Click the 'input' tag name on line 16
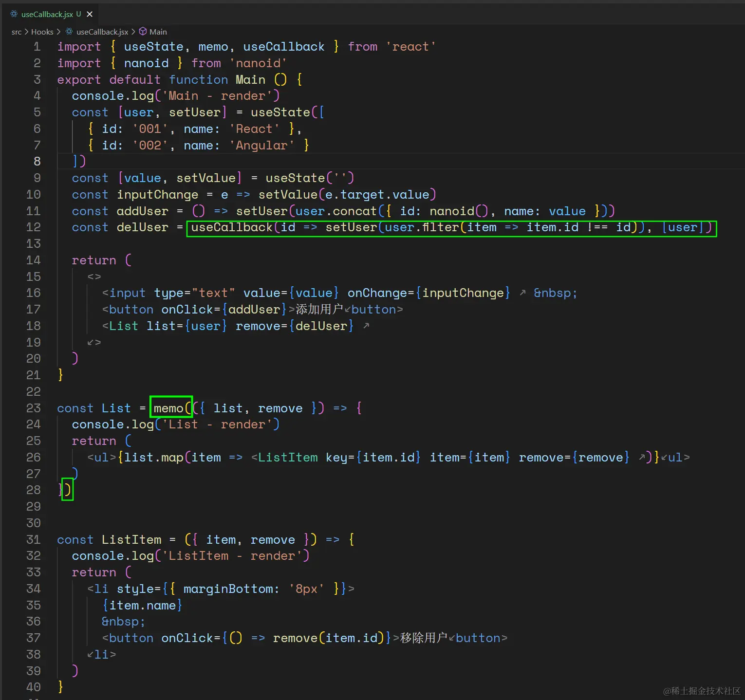This screenshot has width=745, height=700. 128,293
